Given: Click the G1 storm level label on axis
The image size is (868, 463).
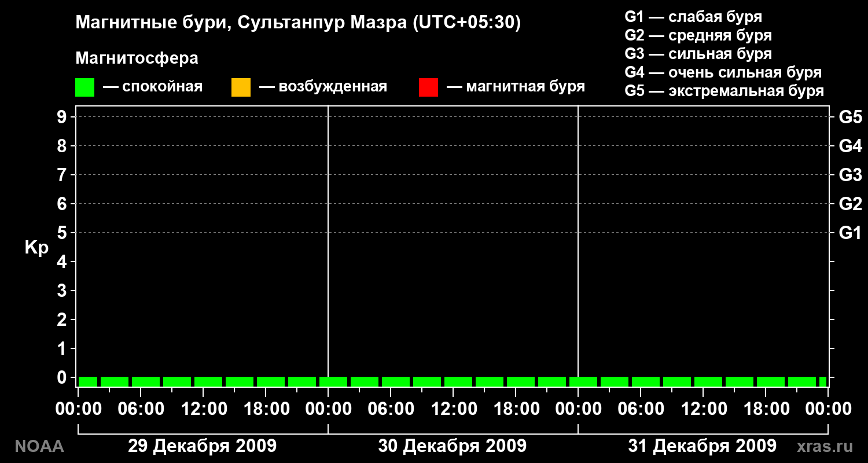Looking at the screenshot, I should [851, 233].
